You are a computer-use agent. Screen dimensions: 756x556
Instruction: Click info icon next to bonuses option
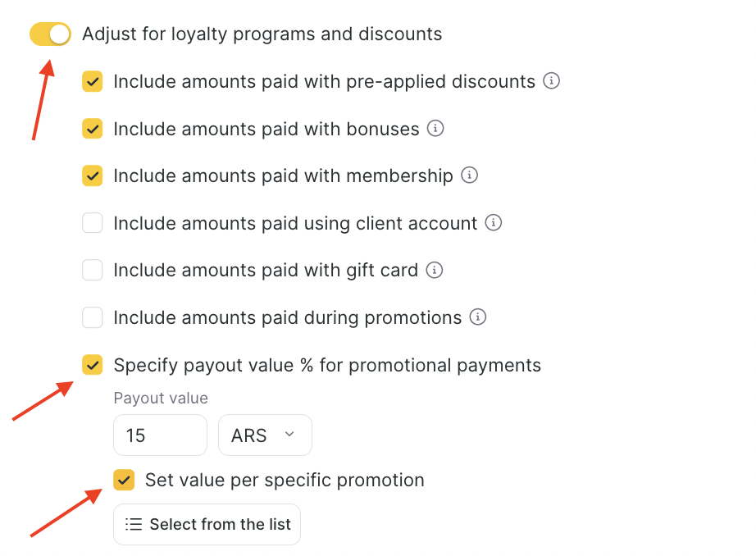tap(436, 129)
